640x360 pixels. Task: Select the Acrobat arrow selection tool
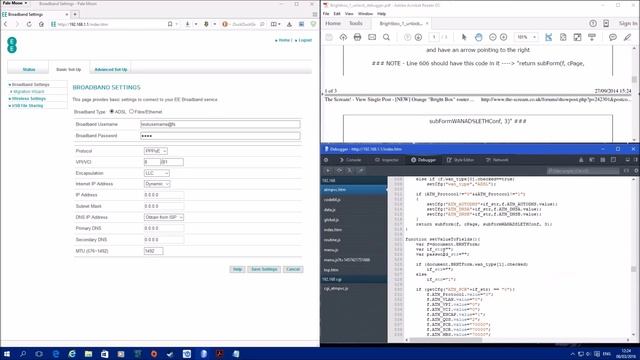point(464,37)
